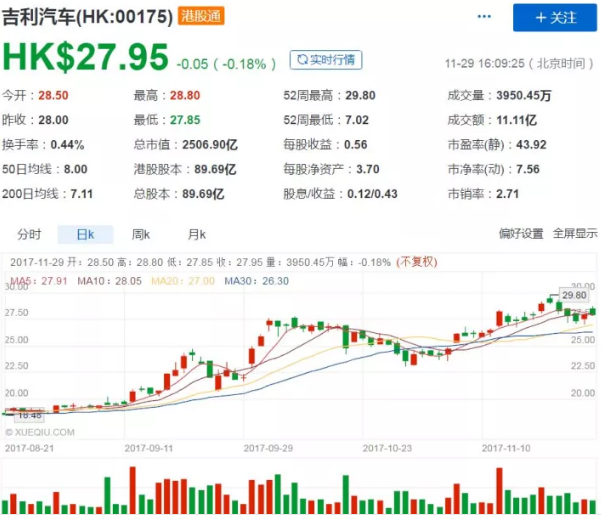Image resolution: width=601 pixels, height=515 pixels.
Task: Click the 最高 value 28.80
Action: click(185, 95)
